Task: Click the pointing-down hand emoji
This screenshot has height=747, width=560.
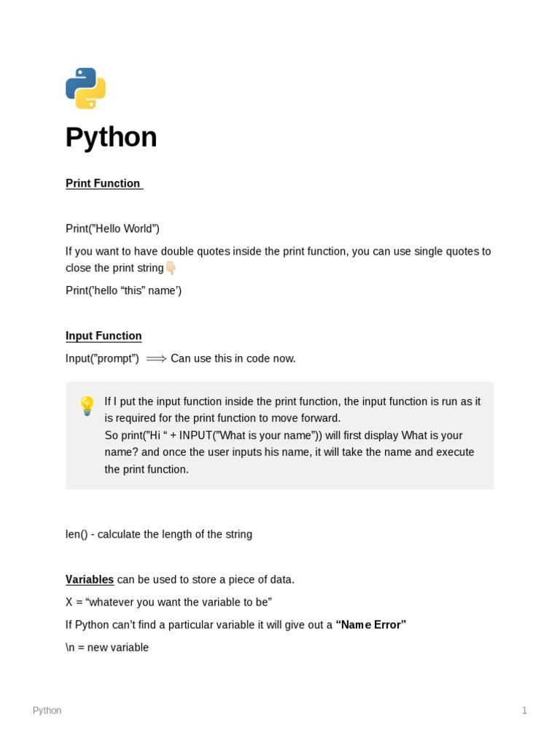Action: click(171, 268)
